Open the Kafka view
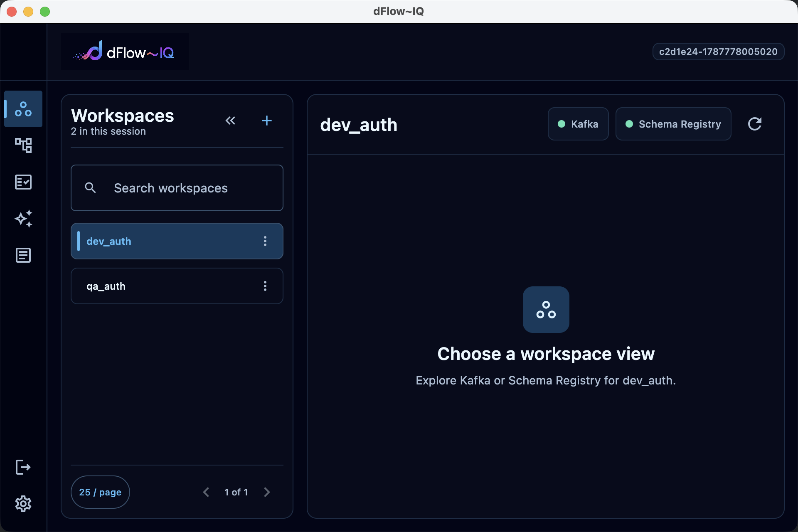Screen dimensions: 798x532 578,124
